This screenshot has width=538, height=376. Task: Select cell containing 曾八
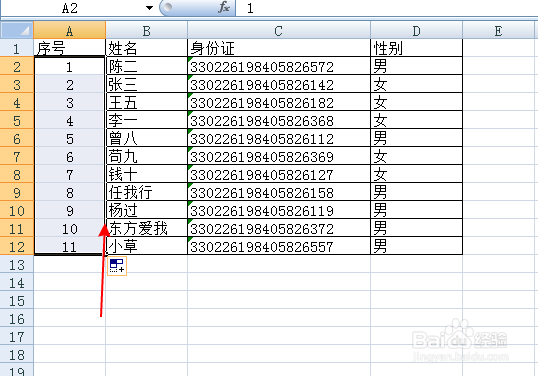(147, 138)
